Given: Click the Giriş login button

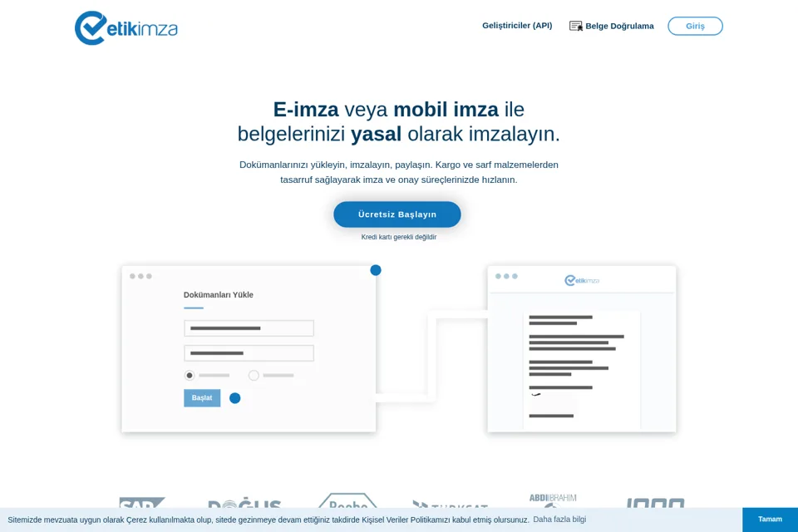Looking at the screenshot, I should [695, 26].
